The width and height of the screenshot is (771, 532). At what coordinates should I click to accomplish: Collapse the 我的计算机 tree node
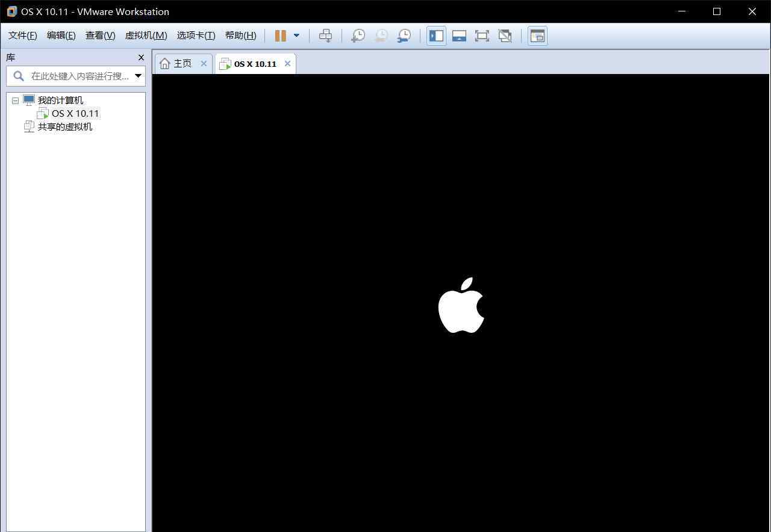coord(15,101)
